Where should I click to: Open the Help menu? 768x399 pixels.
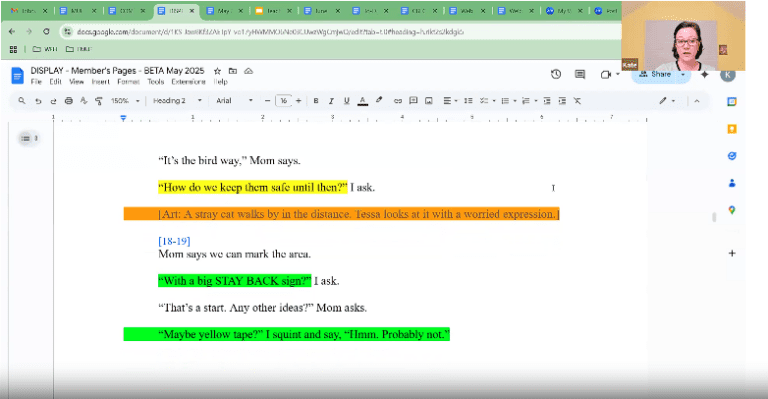click(221, 82)
